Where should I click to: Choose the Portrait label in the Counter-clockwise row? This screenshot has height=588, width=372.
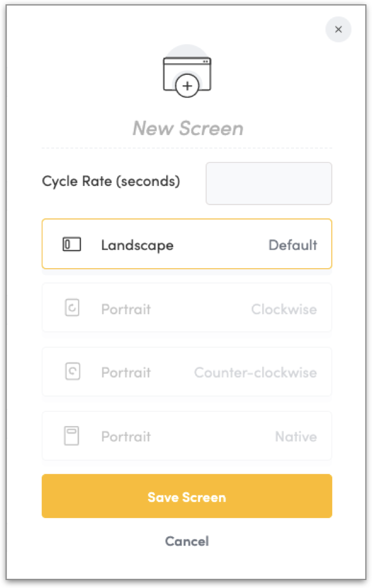126,373
